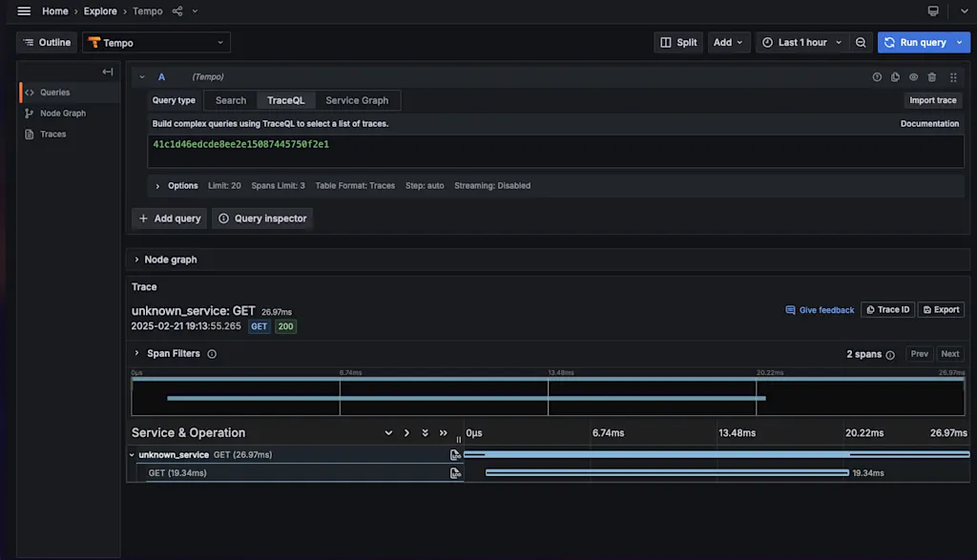Open the Tempo data source dropdown
The height and width of the screenshot is (560, 977).
click(156, 42)
